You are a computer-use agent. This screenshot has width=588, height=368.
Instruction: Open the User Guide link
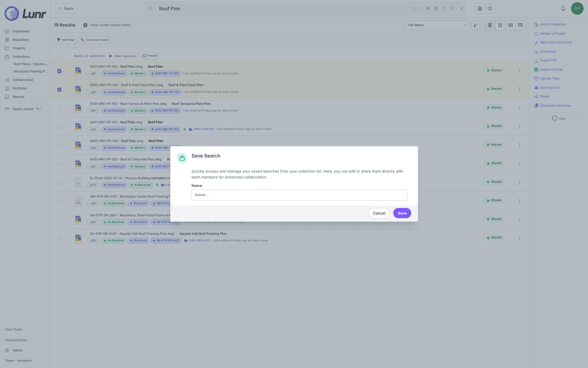pyautogui.click(x=14, y=329)
